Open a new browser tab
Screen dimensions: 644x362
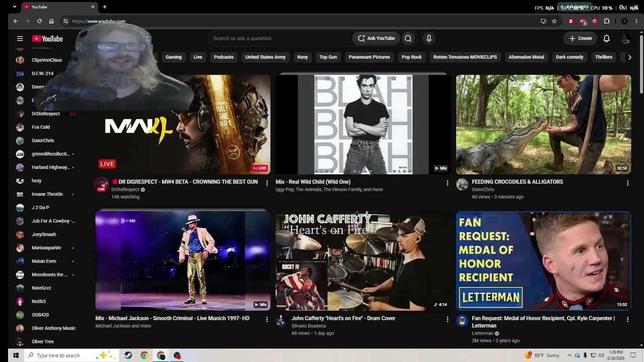[x=105, y=7]
